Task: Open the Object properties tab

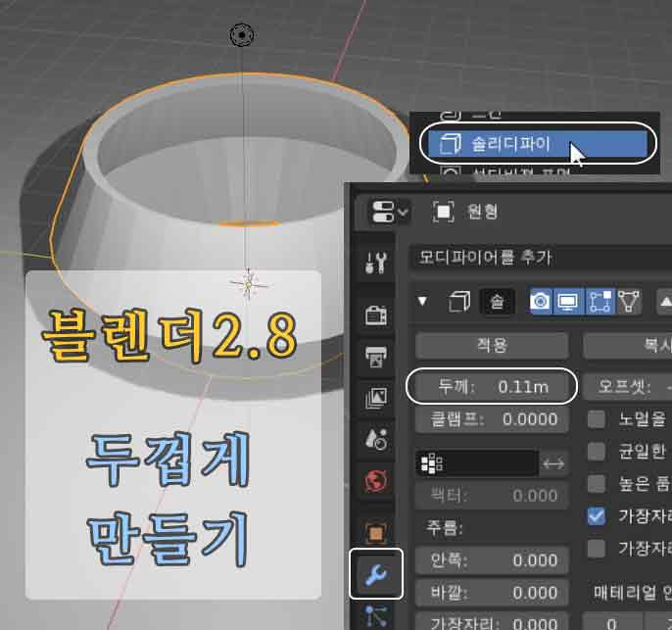Action: click(x=376, y=533)
